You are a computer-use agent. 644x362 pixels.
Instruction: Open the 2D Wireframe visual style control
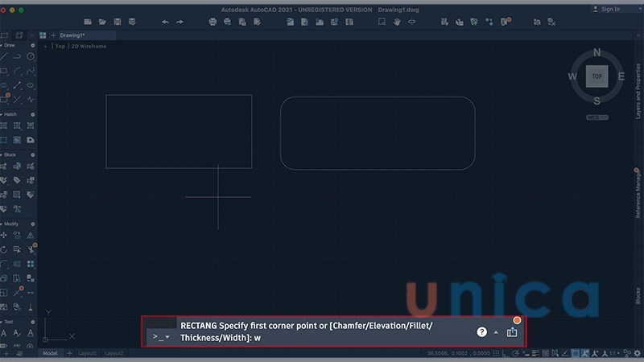[88, 47]
